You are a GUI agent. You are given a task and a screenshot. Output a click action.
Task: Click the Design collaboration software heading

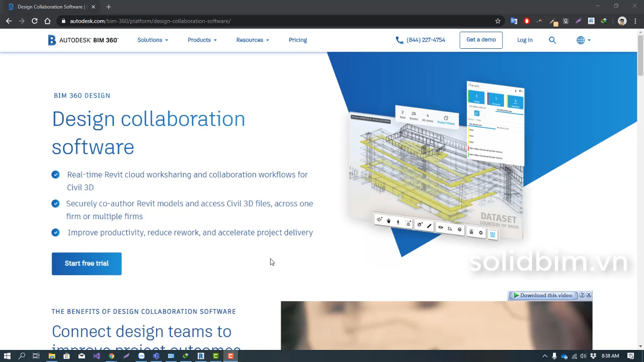point(148,133)
